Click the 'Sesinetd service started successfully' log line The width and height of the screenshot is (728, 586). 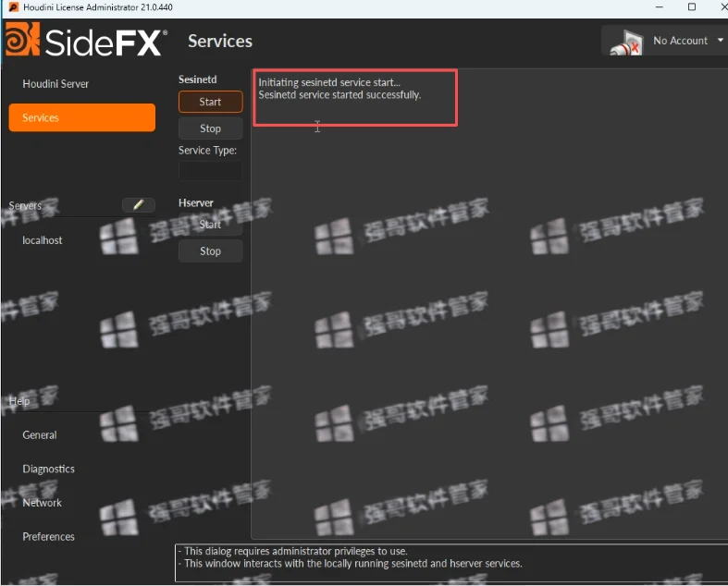click(x=339, y=95)
